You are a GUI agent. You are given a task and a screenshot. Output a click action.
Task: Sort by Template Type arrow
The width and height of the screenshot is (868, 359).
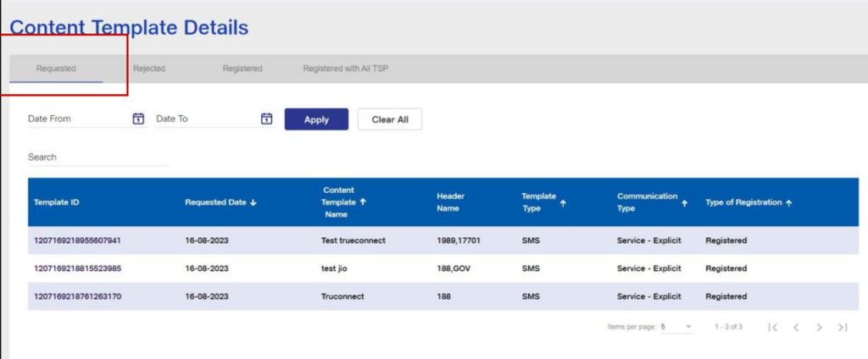(x=564, y=202)
